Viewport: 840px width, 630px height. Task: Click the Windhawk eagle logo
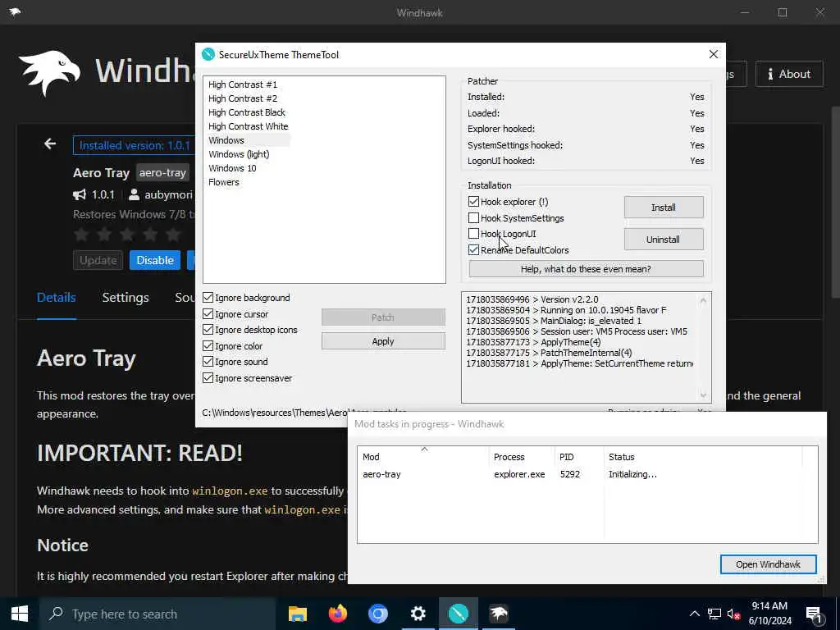click(x=49, y=73)
